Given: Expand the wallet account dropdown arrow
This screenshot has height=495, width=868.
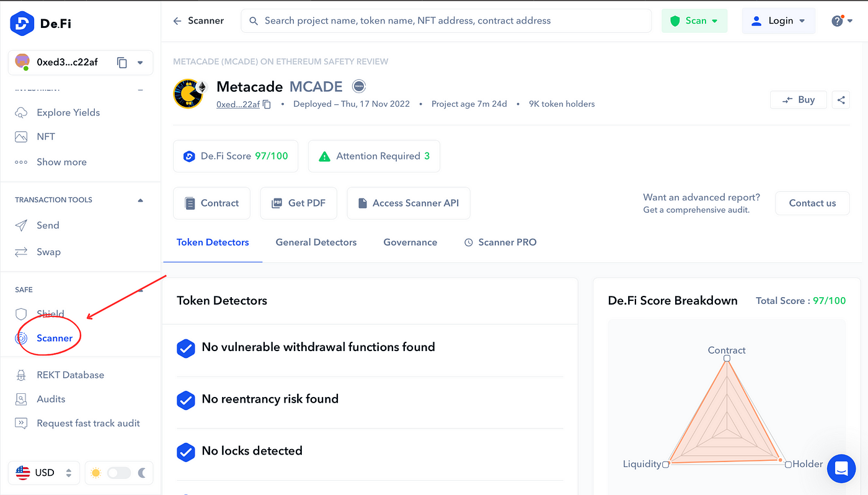Looking at the screenshot, I should point(140,63).
